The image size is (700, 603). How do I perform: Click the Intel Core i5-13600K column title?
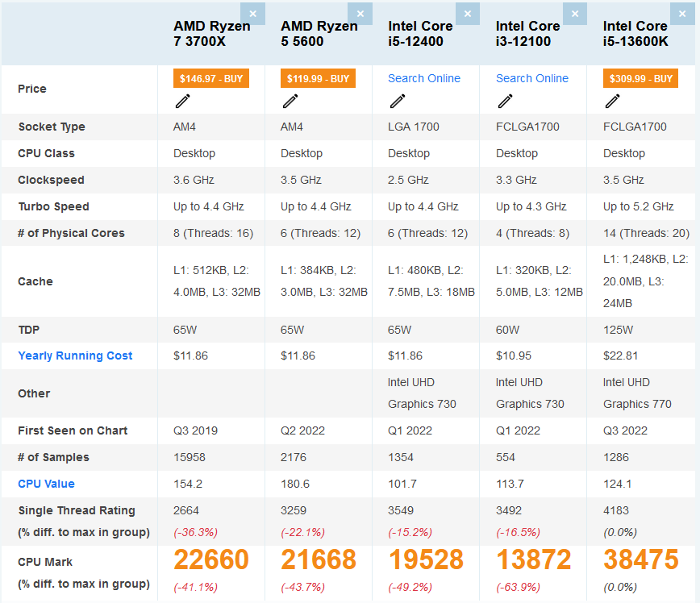pyautogui.click(x=635, y=34)
